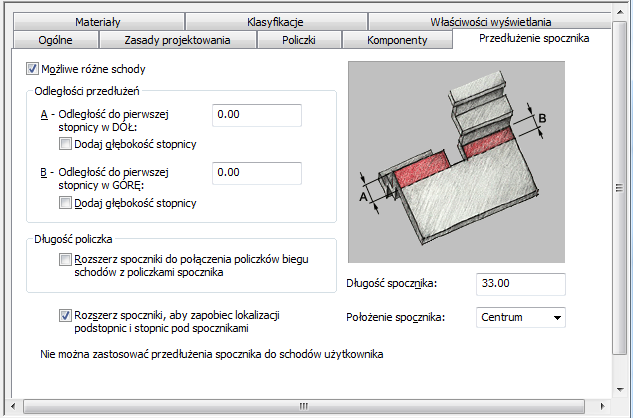633x418 pixels.
Task: Open the Klasyfikacje tab
Action: click(x=275, y=21)
